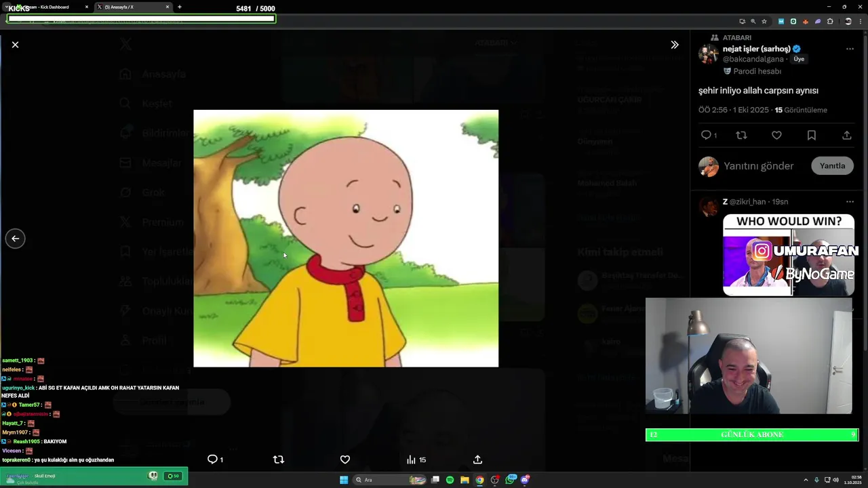Click the 15 Görüntüleme views text
The width and height of the screenshot is (868, 488).
point(801,110)
